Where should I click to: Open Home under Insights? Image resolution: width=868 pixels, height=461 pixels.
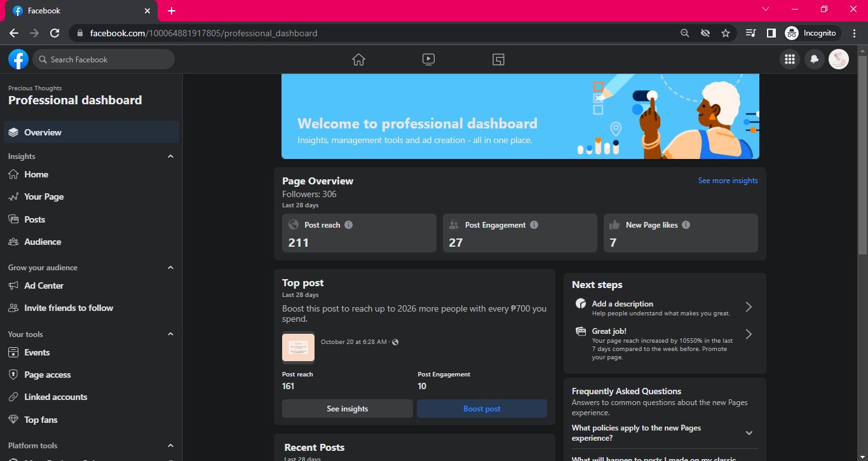(92, 174)
